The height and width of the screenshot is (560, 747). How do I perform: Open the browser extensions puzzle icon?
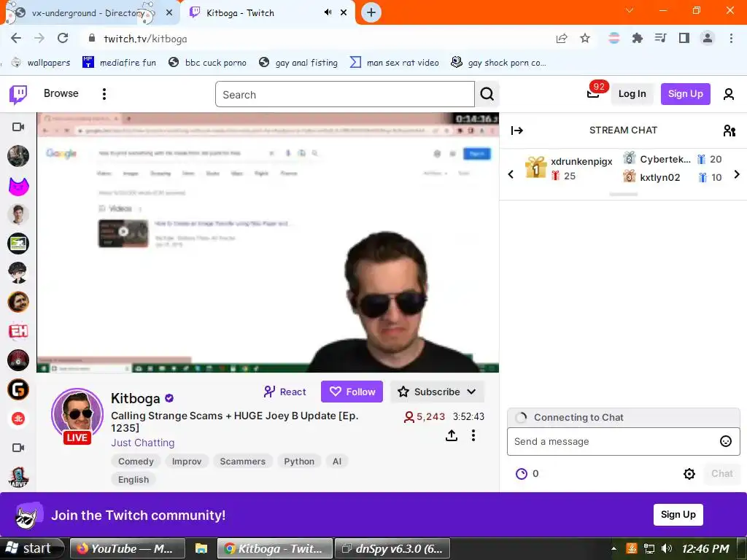637,39
